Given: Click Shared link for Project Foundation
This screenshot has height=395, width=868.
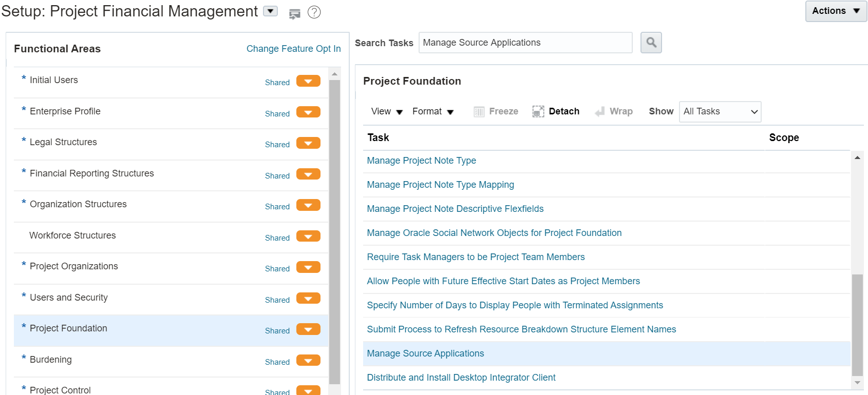Looking at the screenshot, I should click(277, 330).
